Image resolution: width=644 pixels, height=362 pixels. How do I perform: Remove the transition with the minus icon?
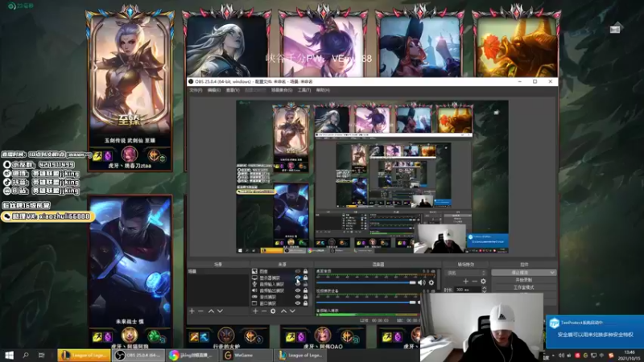click(474, 281)
